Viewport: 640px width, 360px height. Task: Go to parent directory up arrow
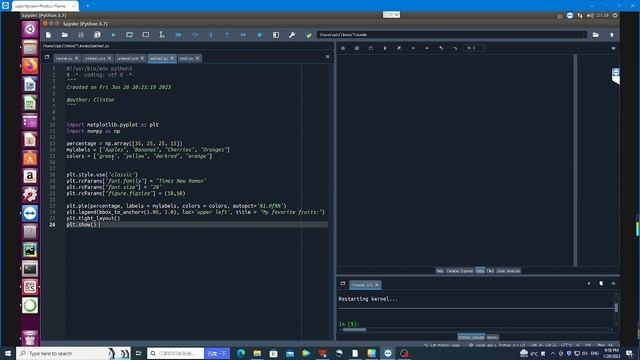(611, 35)
